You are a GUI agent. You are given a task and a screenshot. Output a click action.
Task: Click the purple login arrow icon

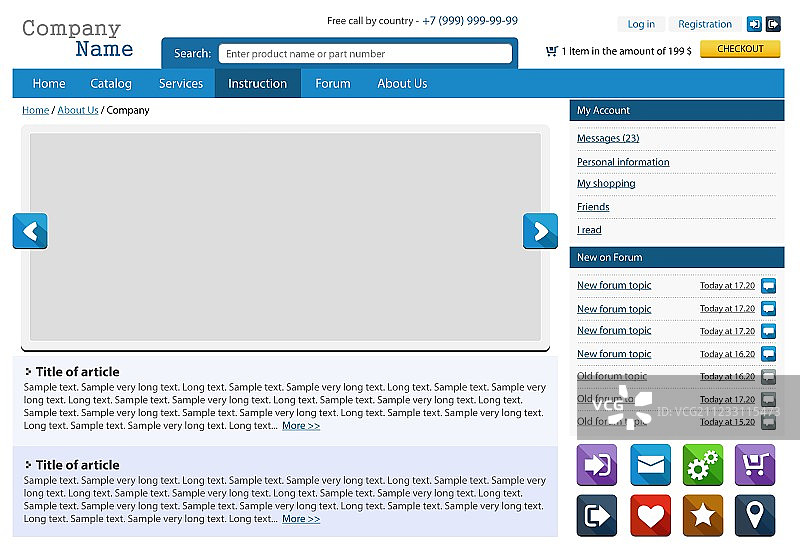point(597,464)
